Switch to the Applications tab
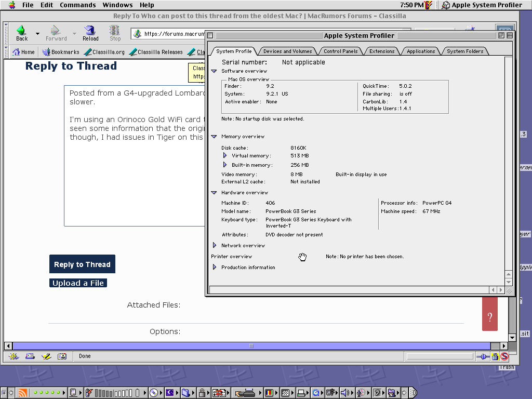This screenshot has width=532, height=399. click(421, 51)
